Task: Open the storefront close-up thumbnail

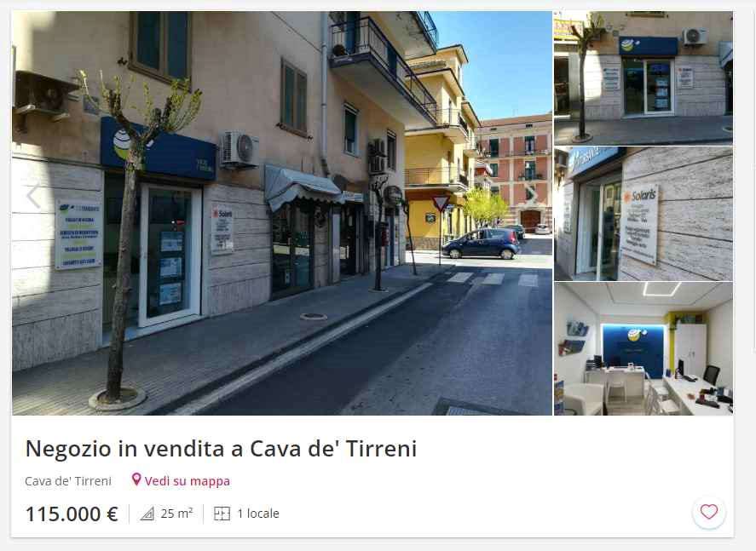Action: tap(643, 78)
